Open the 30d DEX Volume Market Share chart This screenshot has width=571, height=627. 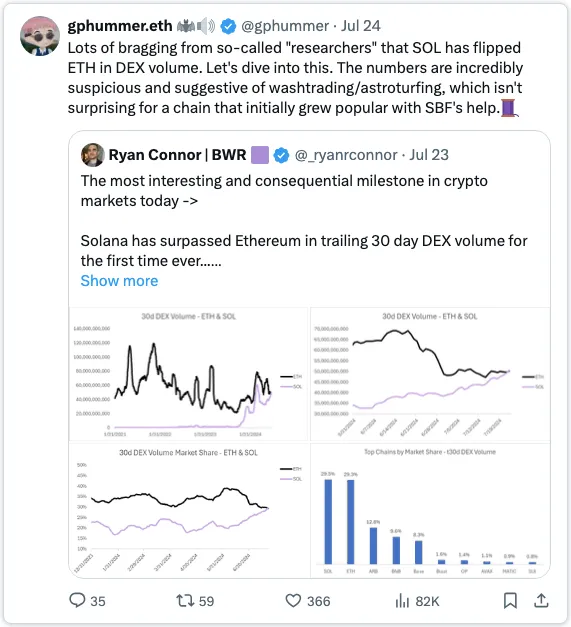click(x=188, y=510)
